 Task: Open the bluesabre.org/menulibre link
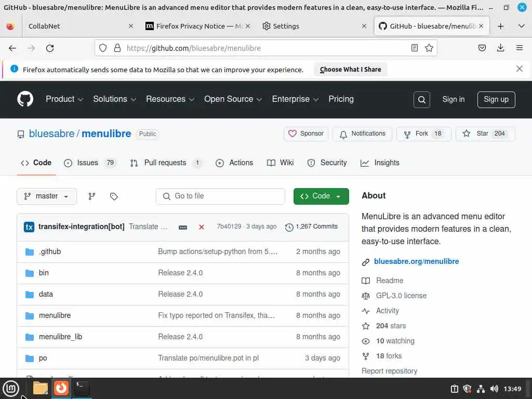(416, 262)
